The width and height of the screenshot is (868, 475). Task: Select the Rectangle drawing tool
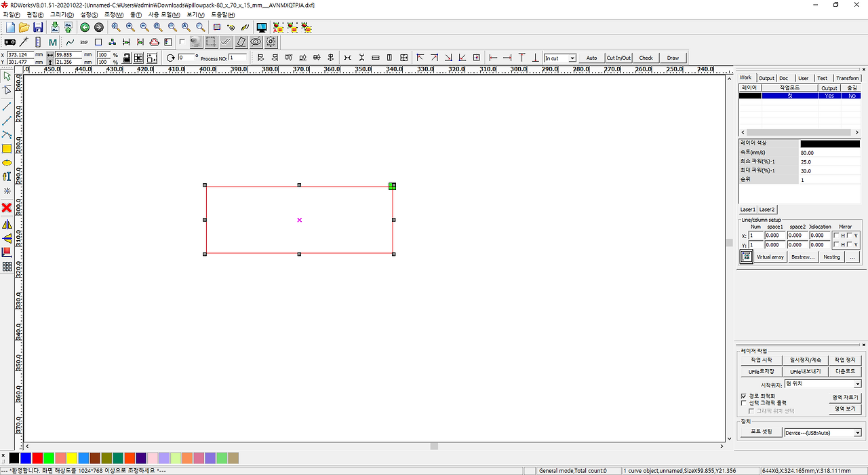[x=7, y=149]
